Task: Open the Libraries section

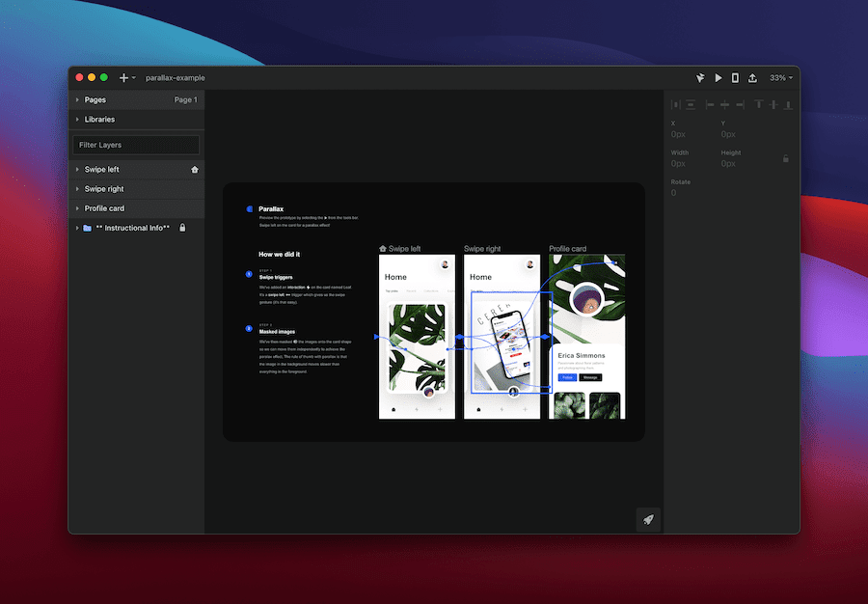Action: click(99, 119)
